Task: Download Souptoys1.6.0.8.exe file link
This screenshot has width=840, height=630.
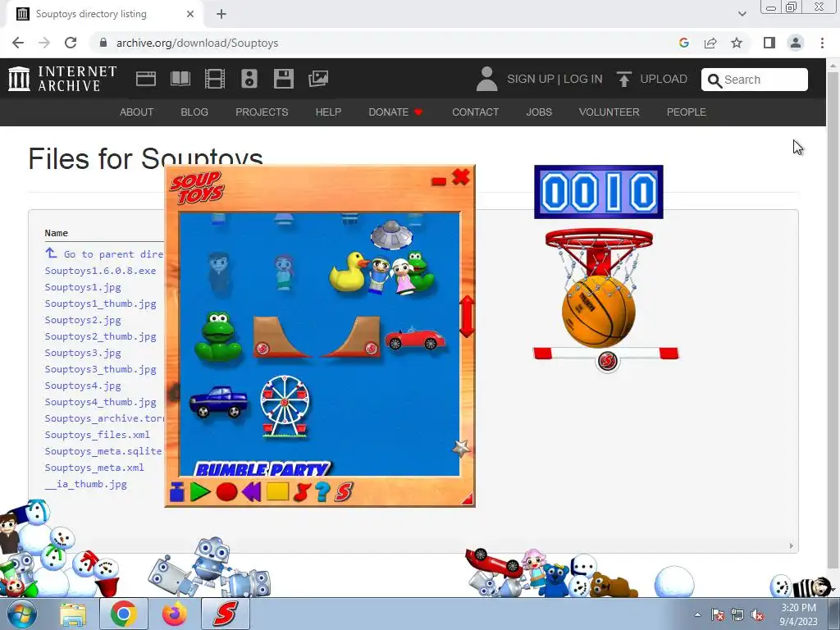Action: pos(100,271)
